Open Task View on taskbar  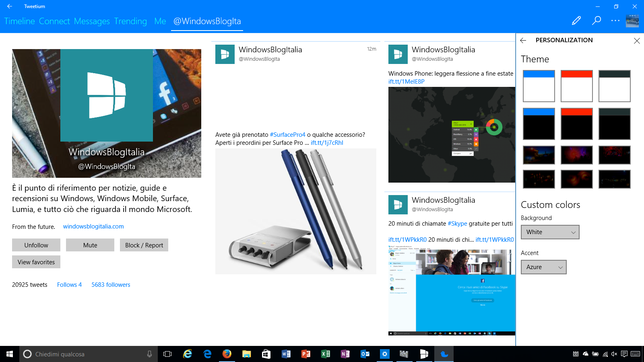(167, 354)
